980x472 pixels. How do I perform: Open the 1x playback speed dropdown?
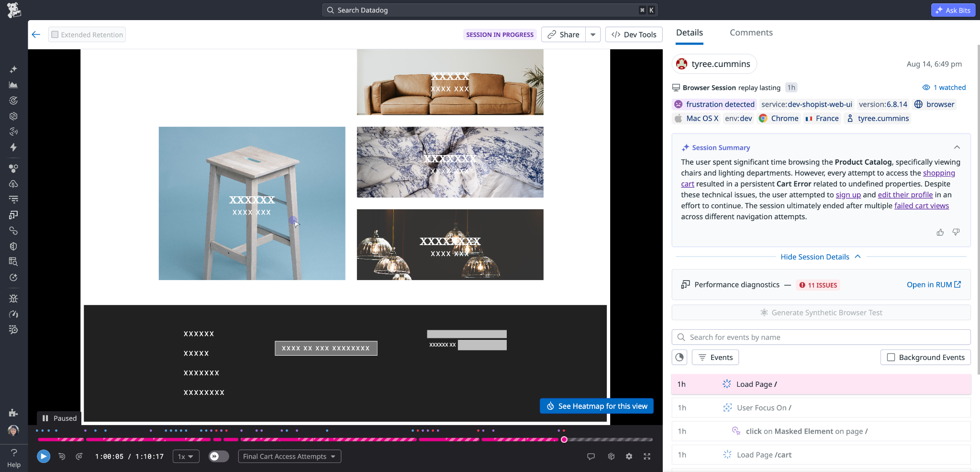pyautogui.click(x=186, y=456)
